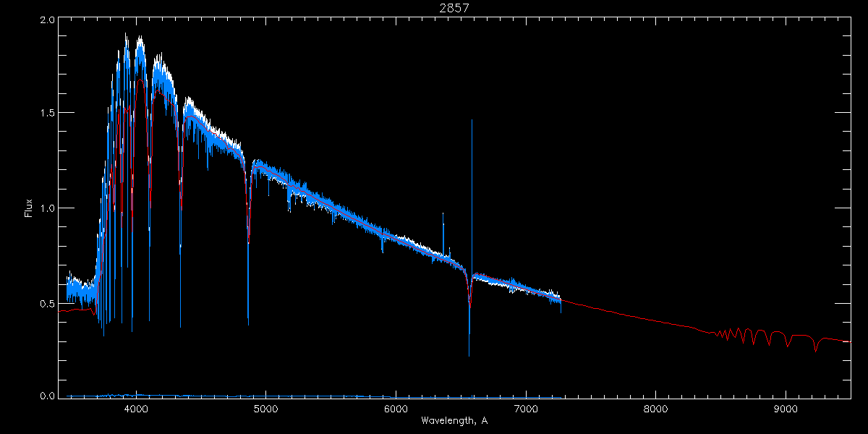Click the 8000 x-axis tick label
Screen dimensions: 868x434
(x=656, y=409)
